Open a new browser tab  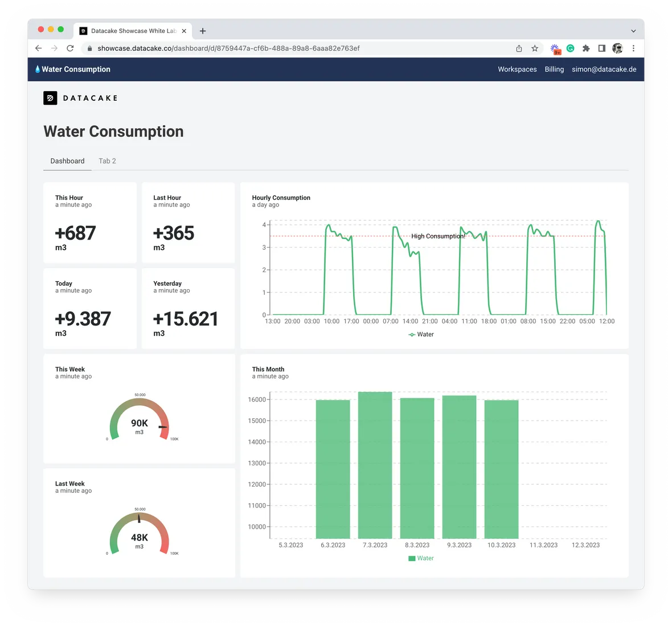(203, 31)
